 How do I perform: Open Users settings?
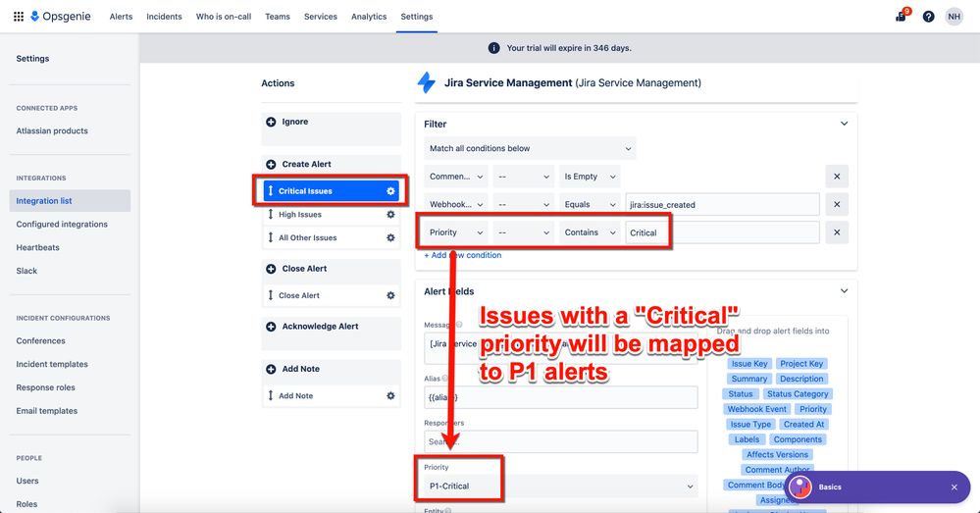point(27,482)
